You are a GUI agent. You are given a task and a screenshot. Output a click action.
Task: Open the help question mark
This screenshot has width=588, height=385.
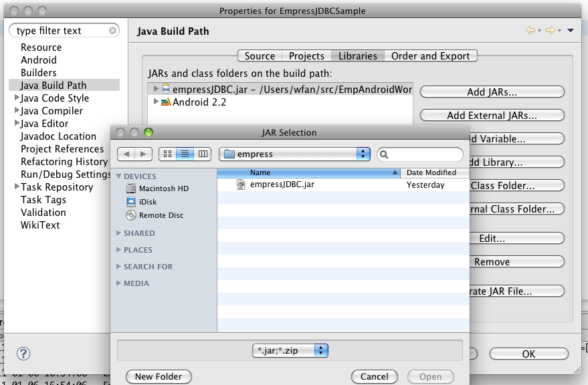point(23,354)
